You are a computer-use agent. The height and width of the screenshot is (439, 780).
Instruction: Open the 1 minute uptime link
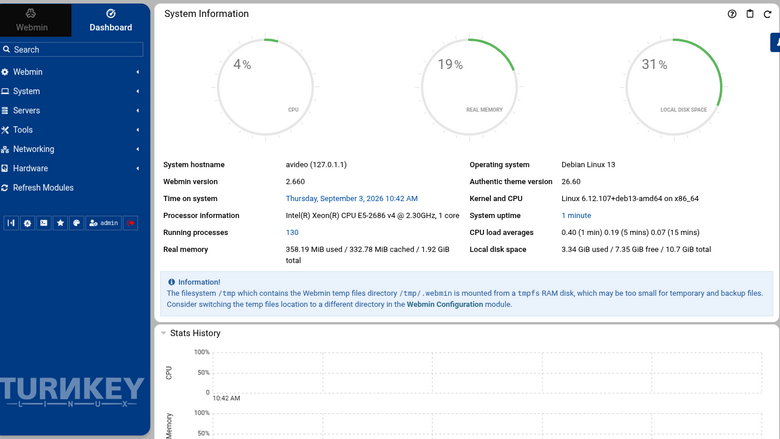click(576, 215)
